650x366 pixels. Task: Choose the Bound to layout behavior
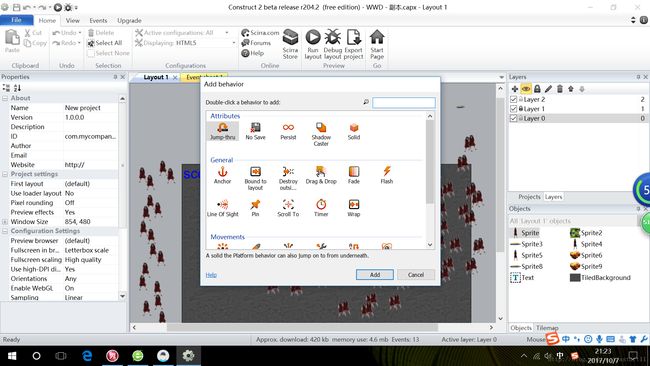pyautogui.click(x=255, y=178)
